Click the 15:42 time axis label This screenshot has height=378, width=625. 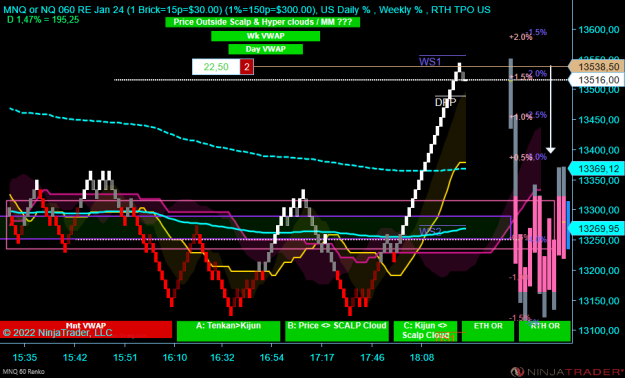(75, 358)
